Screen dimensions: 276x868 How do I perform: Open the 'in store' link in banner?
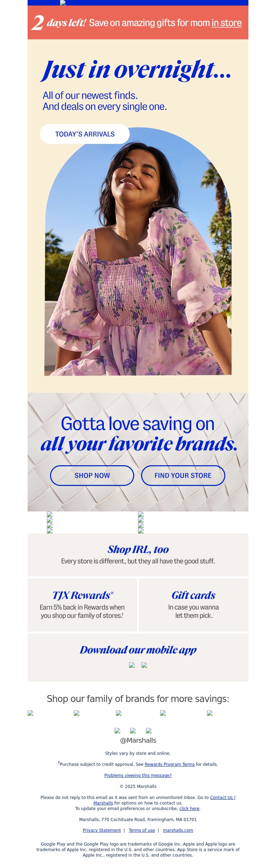point(226,23)
